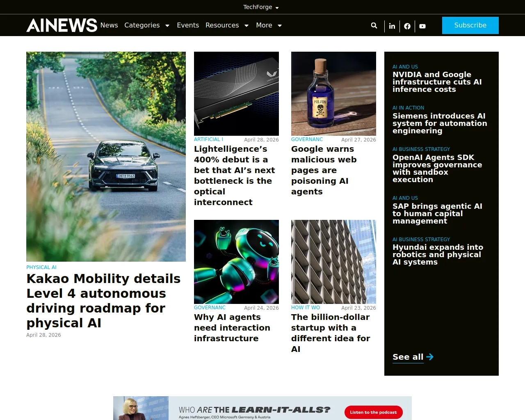Open the News menu item
Image resolution: width=525 pixels, height=420 pixels.
(x=109, y=25)
